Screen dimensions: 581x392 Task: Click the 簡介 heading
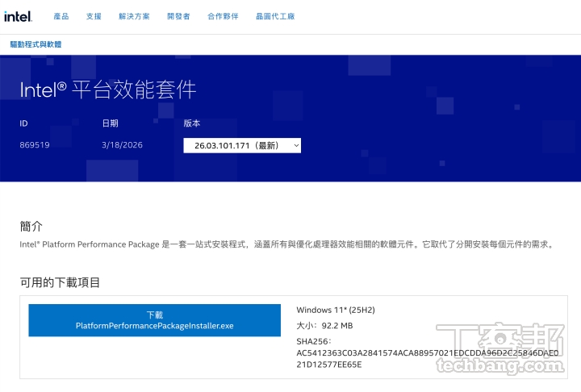point(31,226)
